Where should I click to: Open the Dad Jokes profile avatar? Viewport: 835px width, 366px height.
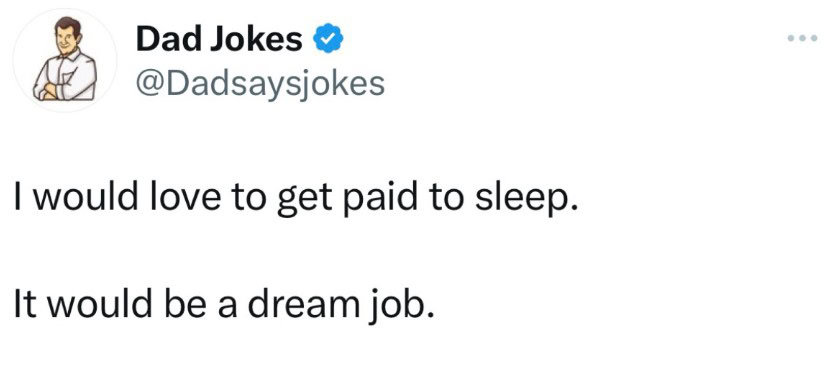click(65, 60)
